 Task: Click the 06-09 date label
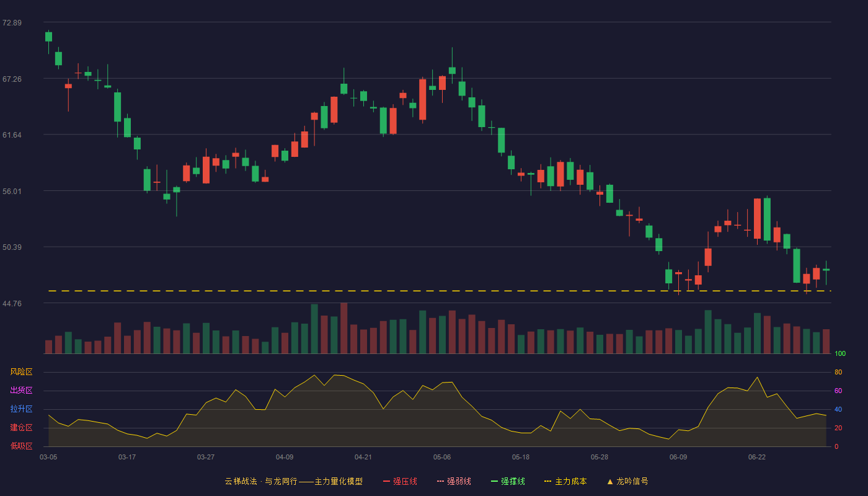tap(678, 457)
